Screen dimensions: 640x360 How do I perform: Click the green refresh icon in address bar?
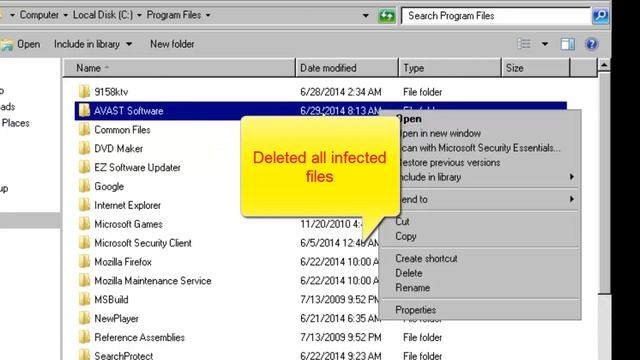387,16
